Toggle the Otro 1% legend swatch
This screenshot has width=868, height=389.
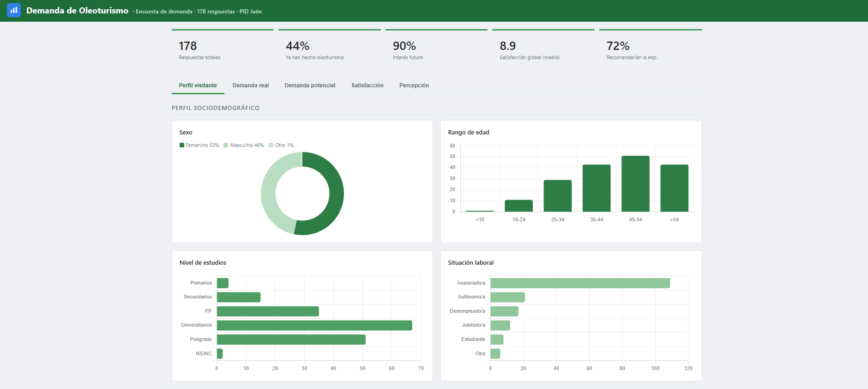click(271, 145)
